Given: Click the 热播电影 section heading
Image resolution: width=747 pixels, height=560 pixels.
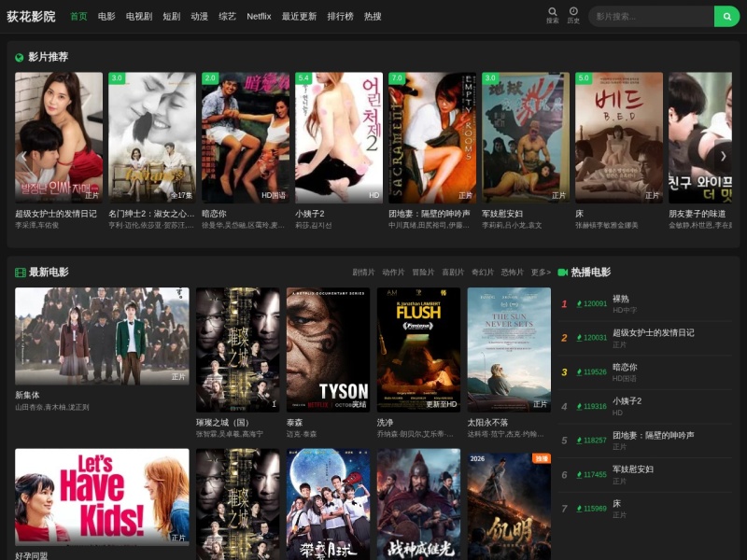Looking at the screenshot, I should (x=591, y=273).
